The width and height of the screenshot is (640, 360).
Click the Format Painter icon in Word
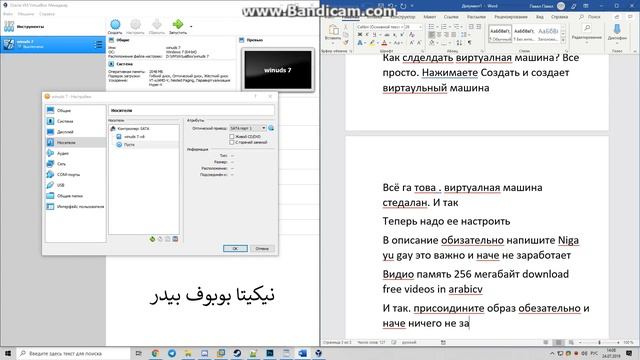(x=346, y=42)
